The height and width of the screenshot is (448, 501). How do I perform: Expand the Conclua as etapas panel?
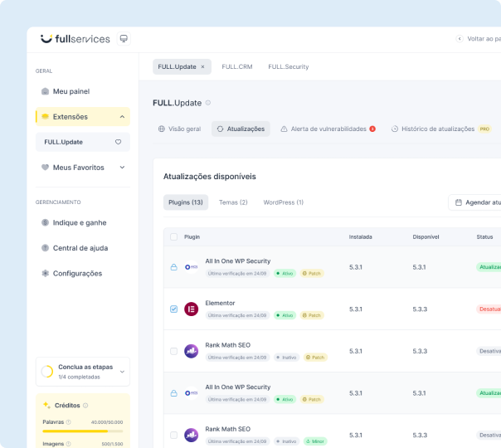tap(123, 372)
